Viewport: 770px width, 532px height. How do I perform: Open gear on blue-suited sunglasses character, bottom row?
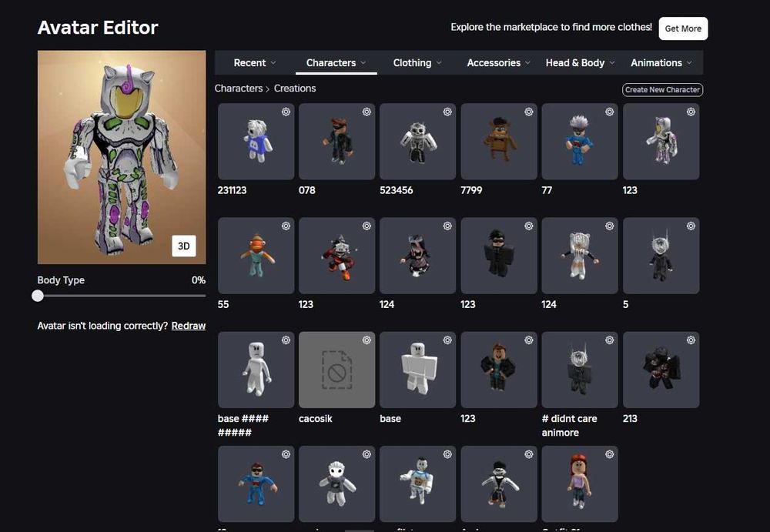tap(286, 454)
